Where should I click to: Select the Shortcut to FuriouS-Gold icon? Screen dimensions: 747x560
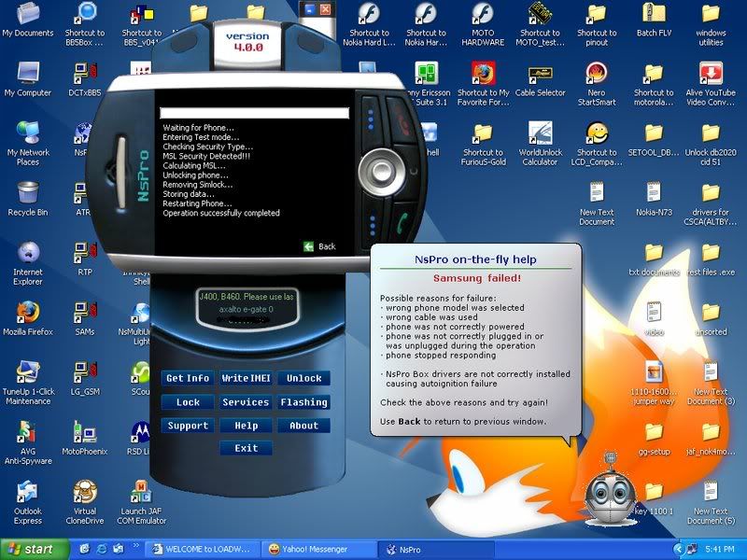pyautogui.click(x=483, y=143)
